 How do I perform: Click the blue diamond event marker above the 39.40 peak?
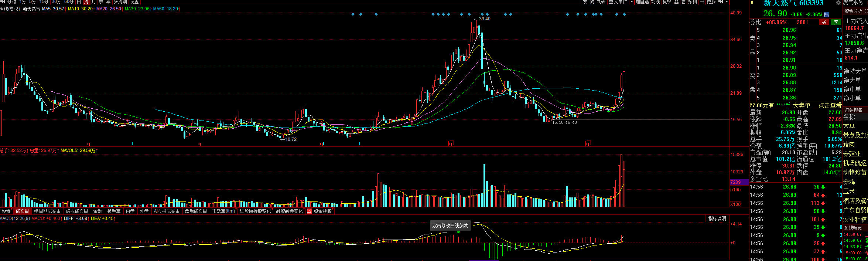469,14
